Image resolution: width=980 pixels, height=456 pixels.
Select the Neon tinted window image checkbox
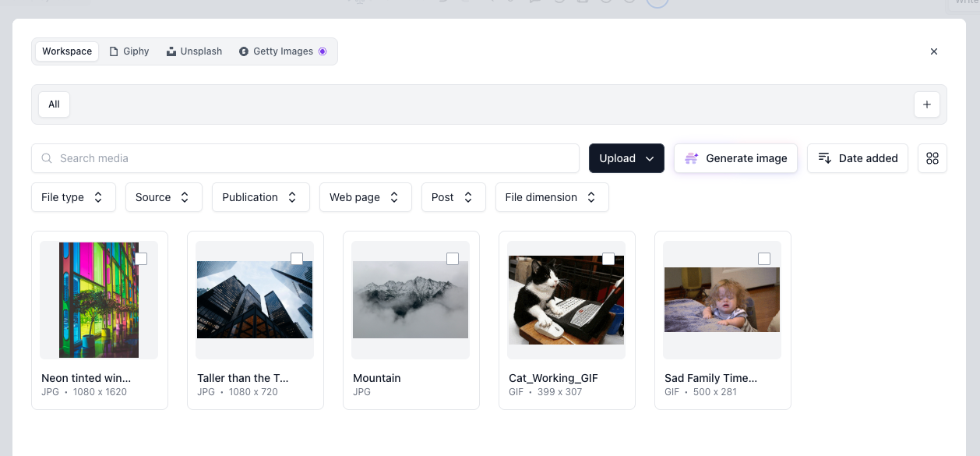(x=141, y=259)
